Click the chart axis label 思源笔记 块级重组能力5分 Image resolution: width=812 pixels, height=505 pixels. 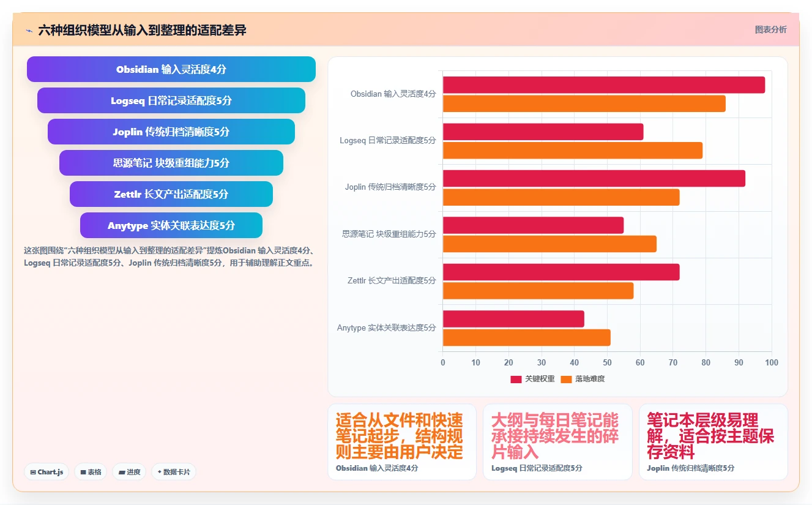(x=389, y=234)
